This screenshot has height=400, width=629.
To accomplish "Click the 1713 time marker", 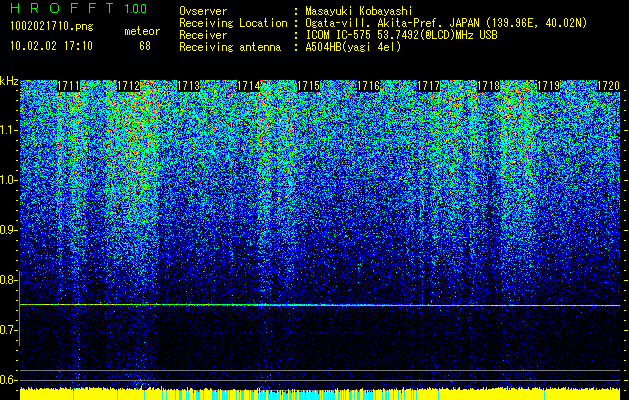I will [189, 86].
